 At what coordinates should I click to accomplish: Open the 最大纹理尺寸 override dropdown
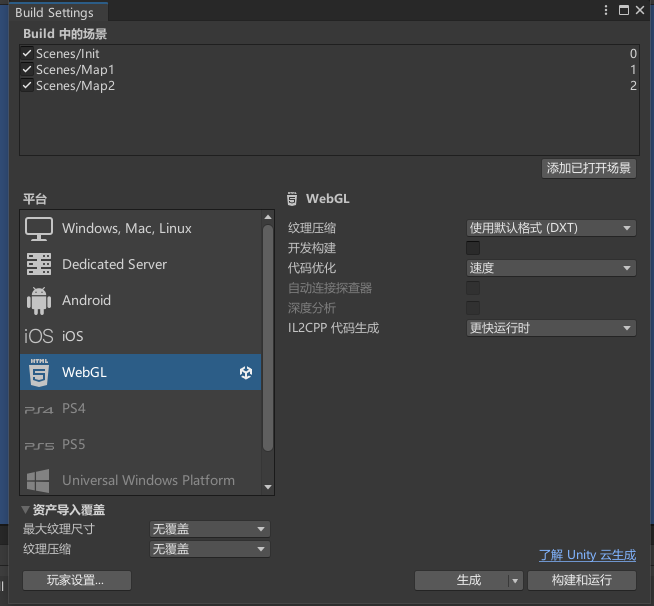(210, 529)
